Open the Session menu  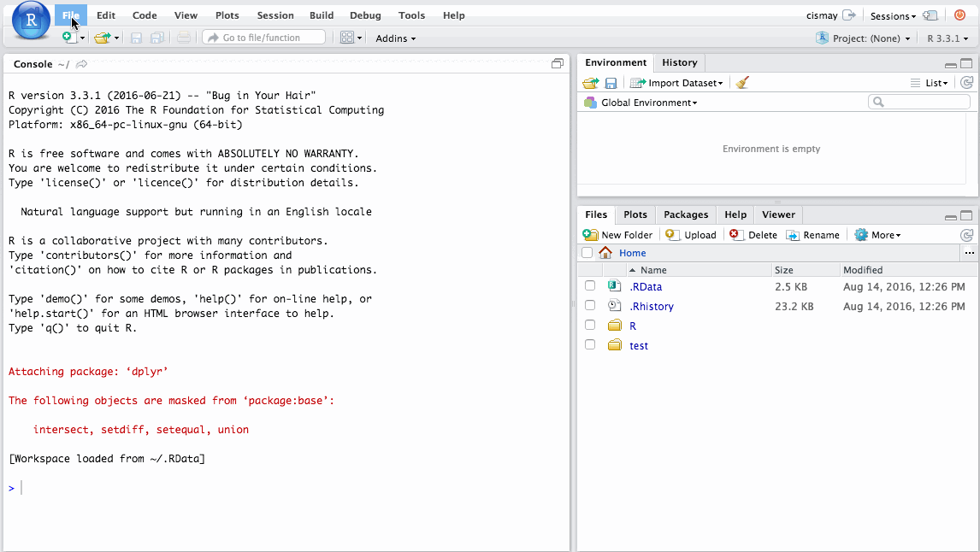[x=275, y=15]
